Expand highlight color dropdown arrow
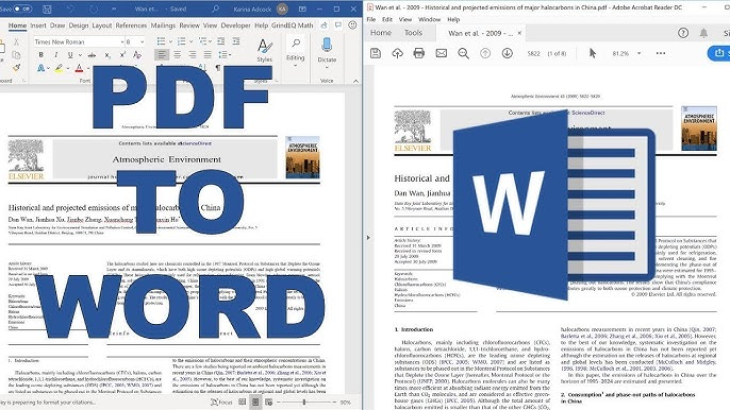The image size is (730, 410). [68, 69]
